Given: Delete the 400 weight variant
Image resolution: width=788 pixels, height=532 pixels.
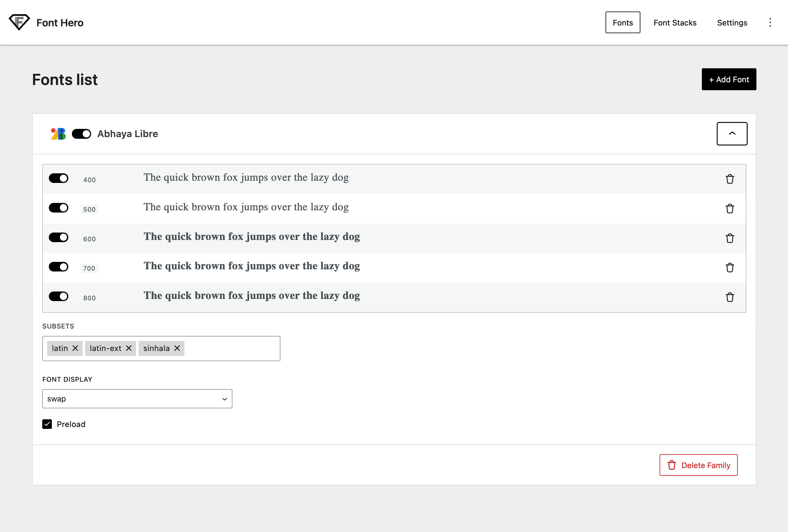Looking at the screenshot, I should pyautogui.click(x=730, y=179).
